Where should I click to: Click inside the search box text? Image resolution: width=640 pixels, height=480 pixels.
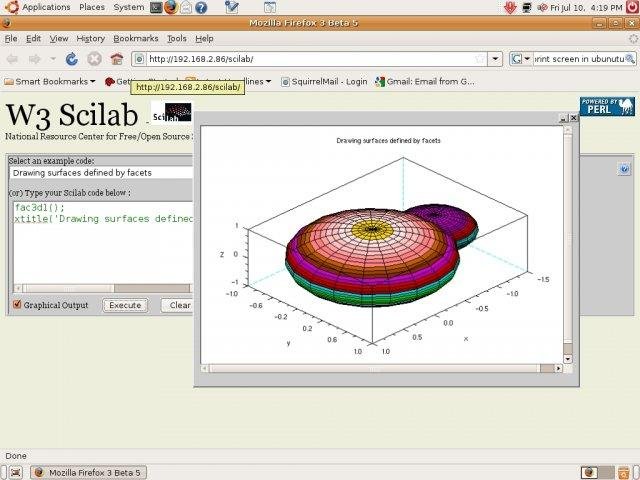[x=579, y=59]
